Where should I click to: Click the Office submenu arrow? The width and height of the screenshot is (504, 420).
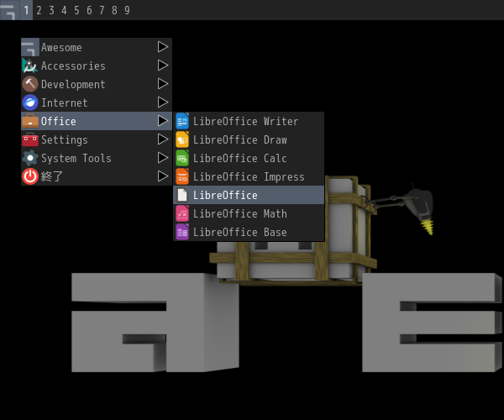point(163,121)
